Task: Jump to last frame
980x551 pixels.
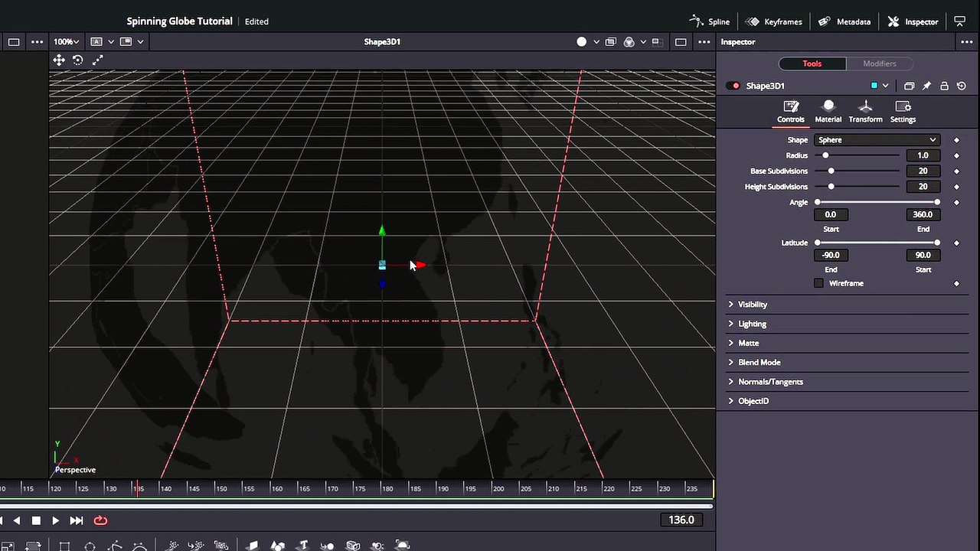Action: 77,520
